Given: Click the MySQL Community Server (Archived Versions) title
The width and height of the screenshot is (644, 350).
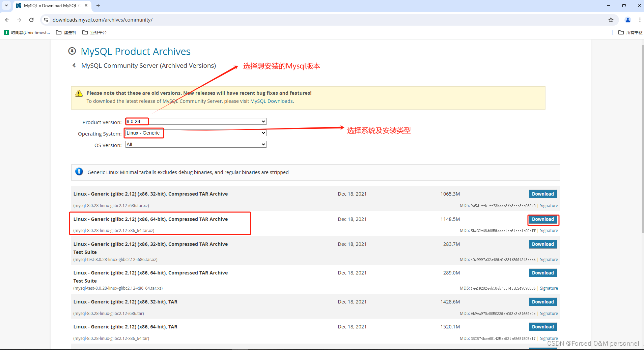Looking at the screenshot, I should click(148, 66).
